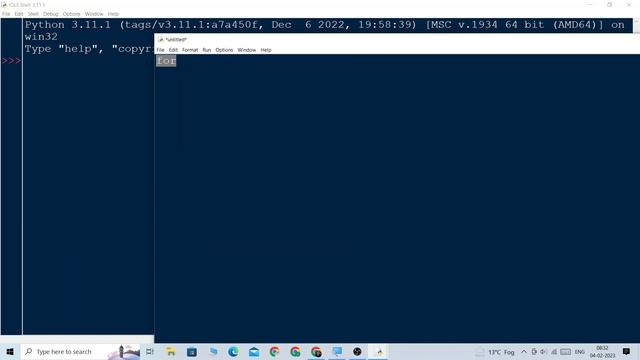Click the touch keyboard tray icon
The height and width of the screenshot is (360, 640).
(565, 351)
